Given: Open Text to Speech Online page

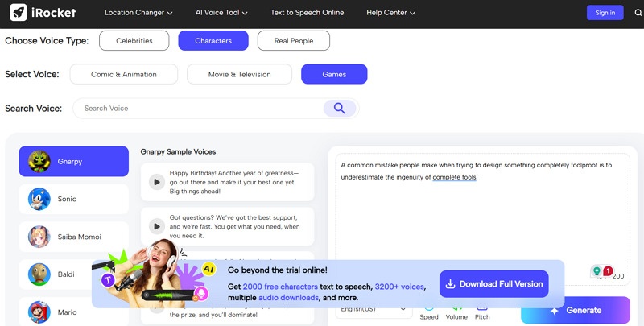Looking at the screenshot, I should point(308,13).
